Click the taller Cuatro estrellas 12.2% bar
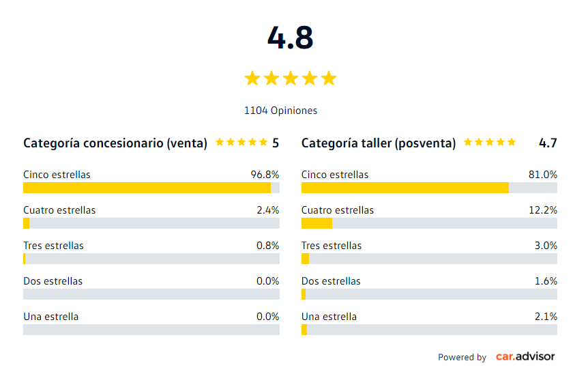 click(429, 223)
